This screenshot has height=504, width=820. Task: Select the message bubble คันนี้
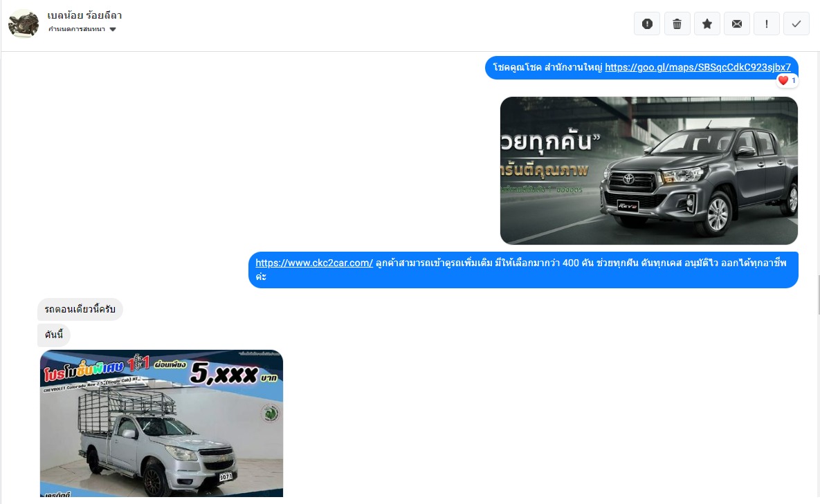click(54, 335)
